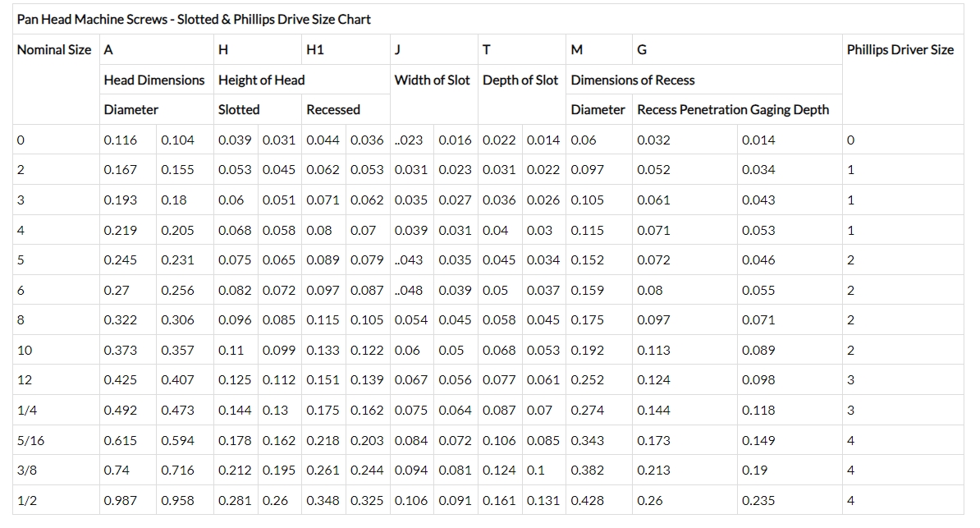Click the cell reading '0.716'

pos(177,470)
